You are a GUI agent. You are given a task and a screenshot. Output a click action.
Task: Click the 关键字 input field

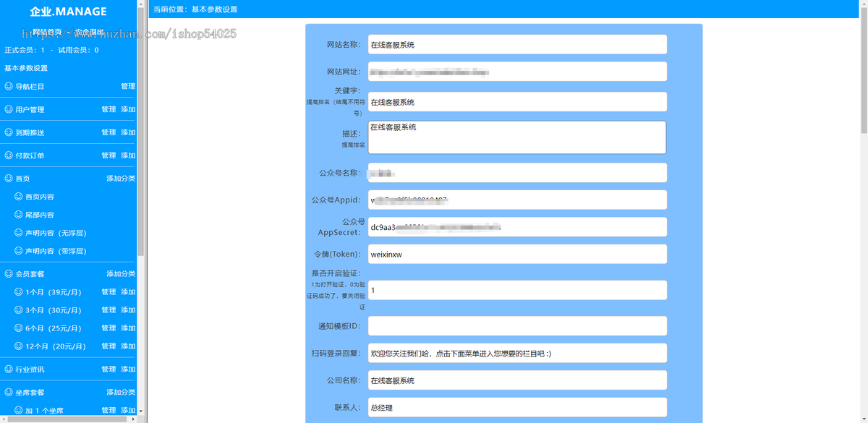(x=517, y=102)
